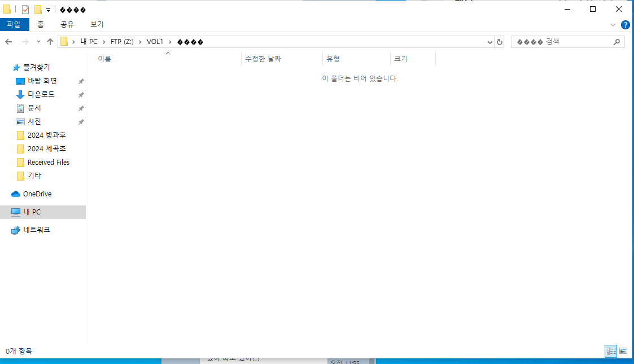
Task: Sort by 수정한 날짜 column header
Action: pyautogui.click(x=263, y=59)
